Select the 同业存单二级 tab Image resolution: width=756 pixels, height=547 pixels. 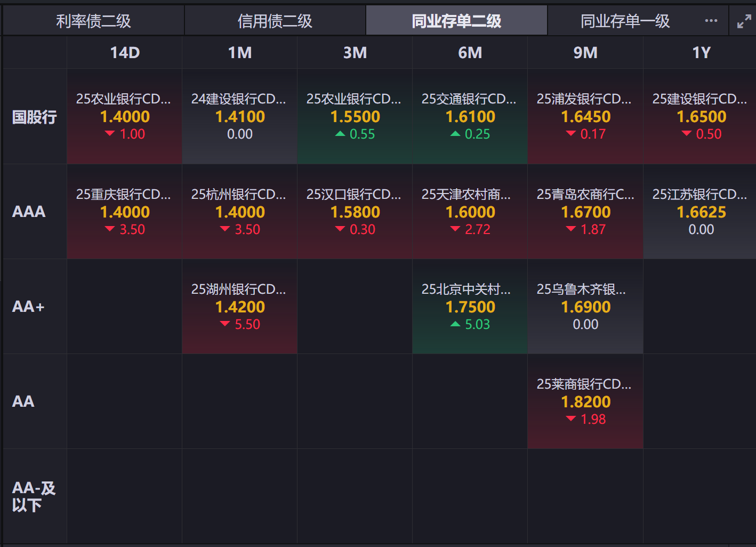coord(456,21)
